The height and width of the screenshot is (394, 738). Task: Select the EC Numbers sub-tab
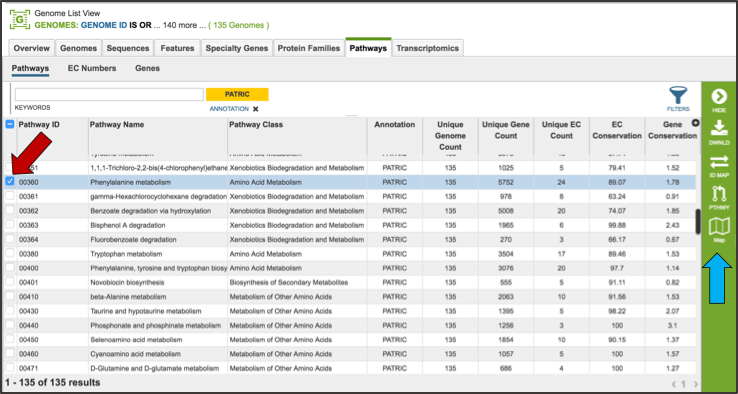pyautogui.click(x=92, y=68)
